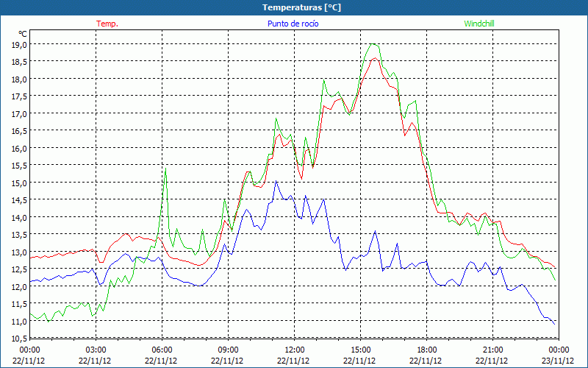Screen dimensions: 588x368
Task: Click the °C unit label on y-axis
Action: (23, 34)
